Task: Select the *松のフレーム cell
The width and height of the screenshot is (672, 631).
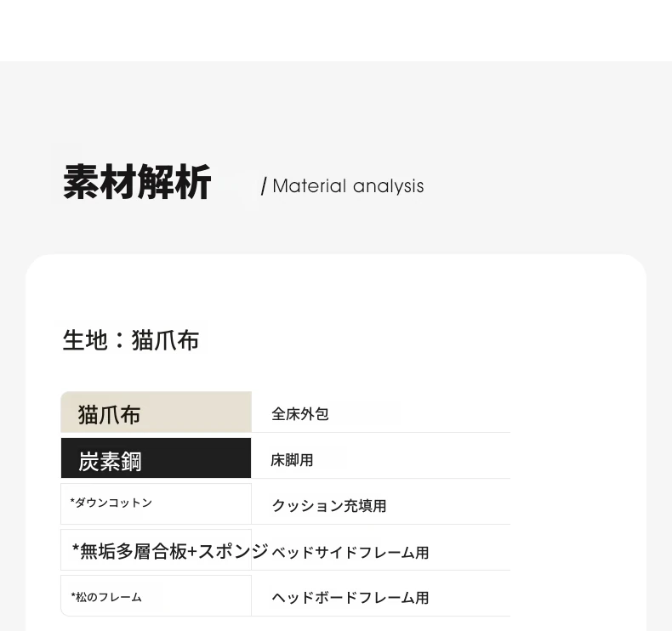Action: click(156, 596)
